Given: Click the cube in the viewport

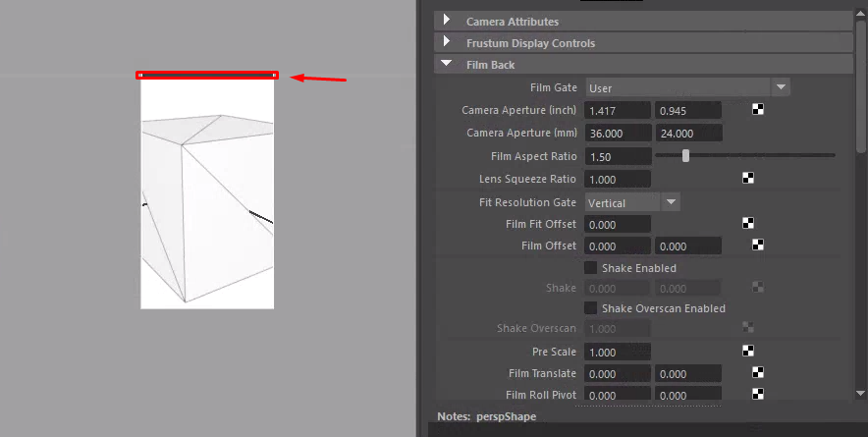Looking at the screenshot, I should [207, 208].
